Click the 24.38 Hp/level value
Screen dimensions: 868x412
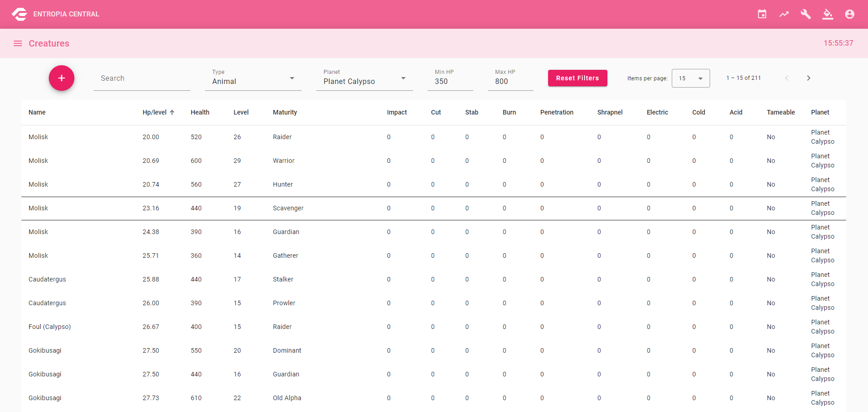tap(151, 232)
